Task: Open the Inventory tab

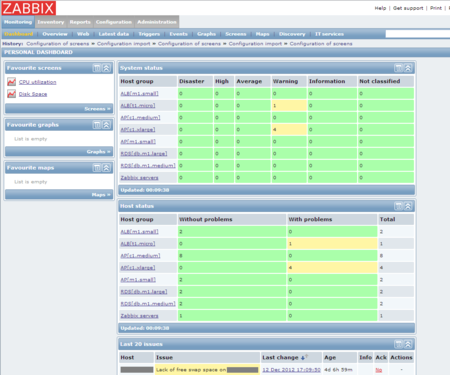Action: [51, 22]
